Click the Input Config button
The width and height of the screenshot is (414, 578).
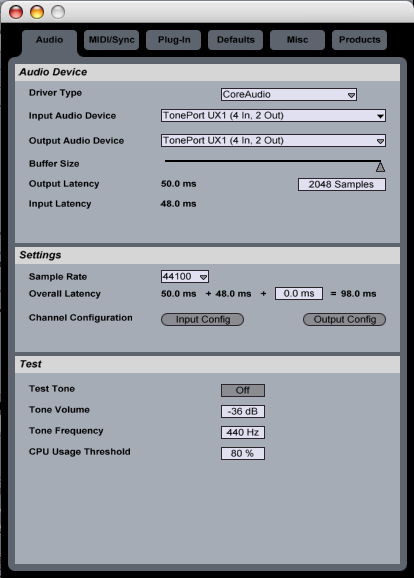point(202,320)
